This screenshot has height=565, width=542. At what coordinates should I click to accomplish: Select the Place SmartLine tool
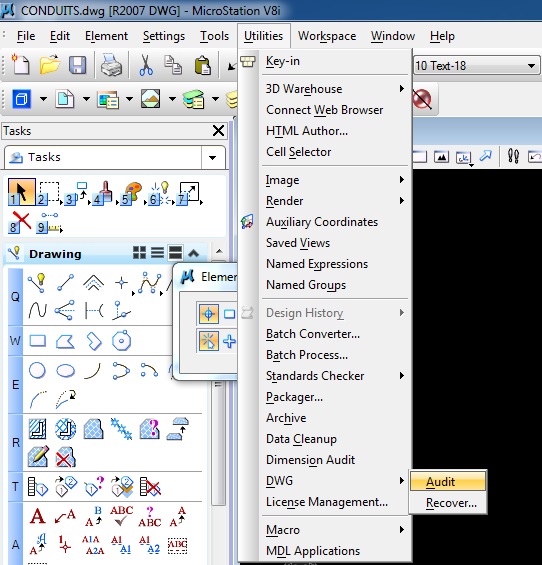point(37,283)
